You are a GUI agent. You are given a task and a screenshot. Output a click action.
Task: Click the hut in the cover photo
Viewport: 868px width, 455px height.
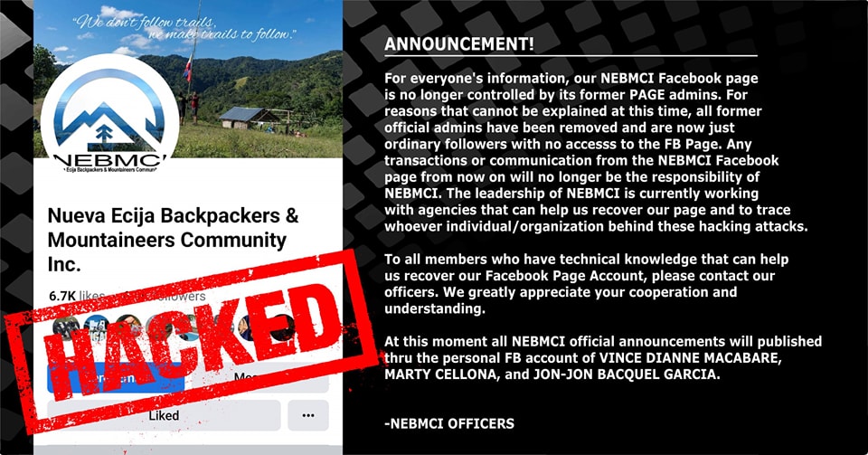tap(250, 118)
